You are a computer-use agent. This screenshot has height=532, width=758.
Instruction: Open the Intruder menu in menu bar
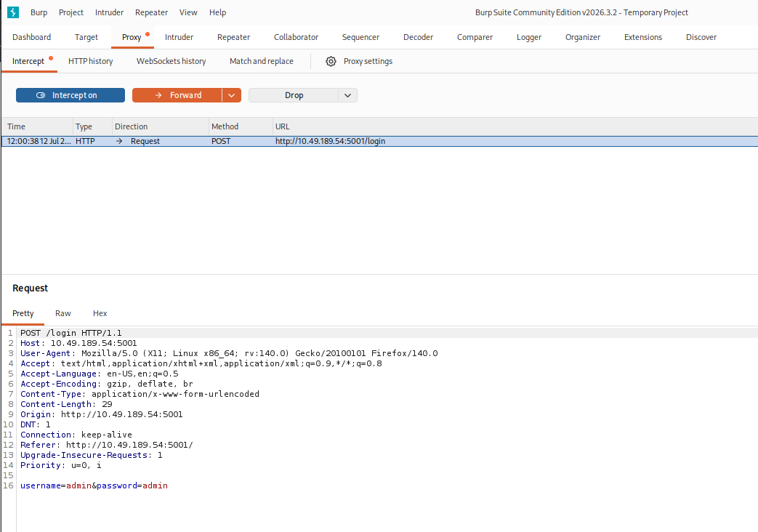click(x=109, y=12)
